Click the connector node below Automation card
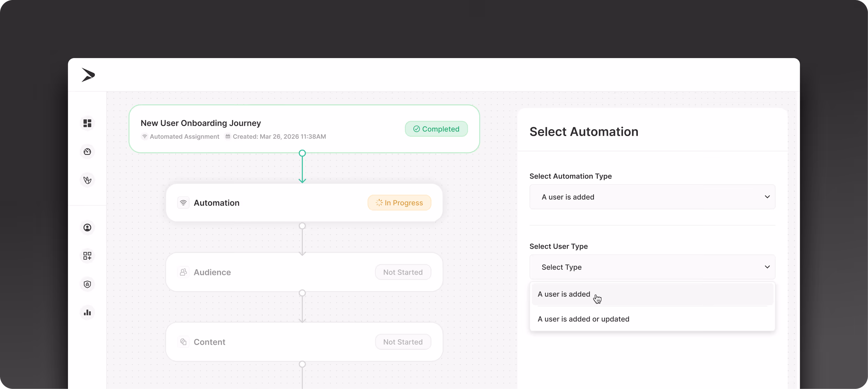 click(302, 226)
